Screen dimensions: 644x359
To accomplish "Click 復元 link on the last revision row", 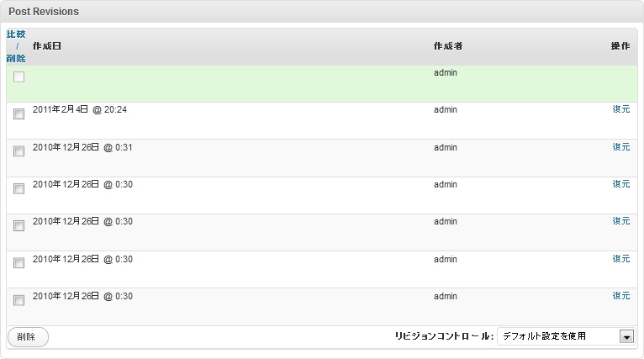I will click(x=620, y=296).
